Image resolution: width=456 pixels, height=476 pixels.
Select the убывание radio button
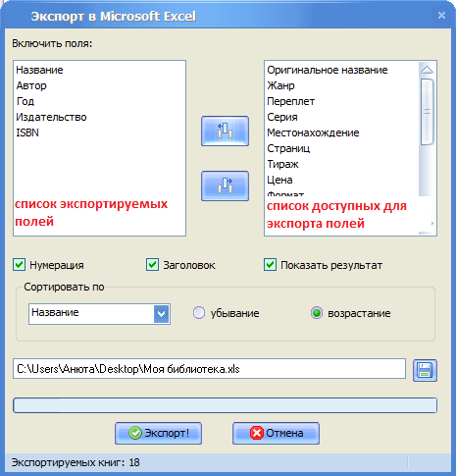(199, 313)
